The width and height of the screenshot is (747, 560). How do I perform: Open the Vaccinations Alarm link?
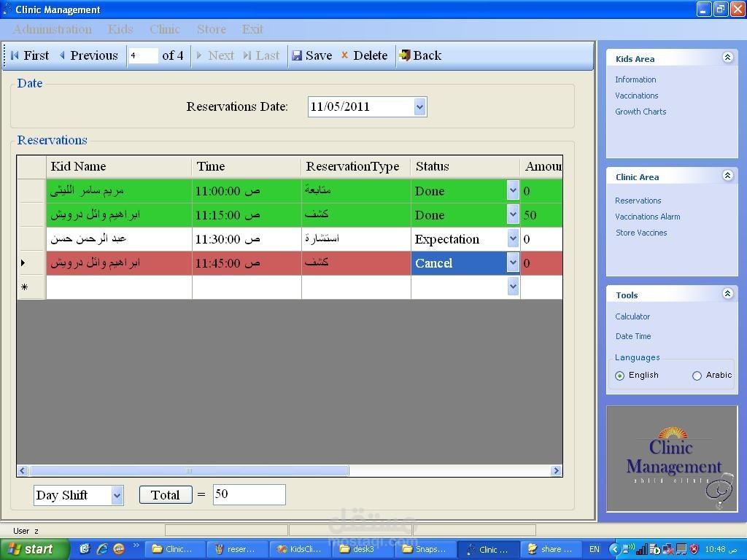648,217
